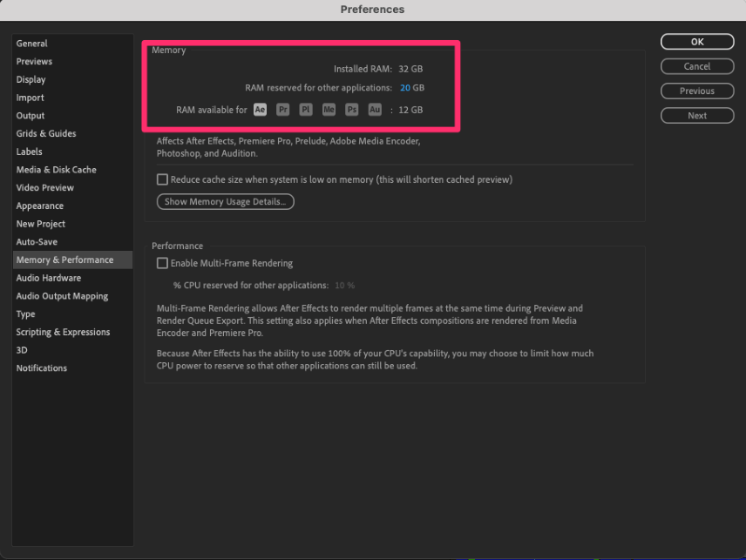Screen dimensions: 746x560
Task: Click the 'Installed RAM:' label
Action: coord(363,69)
